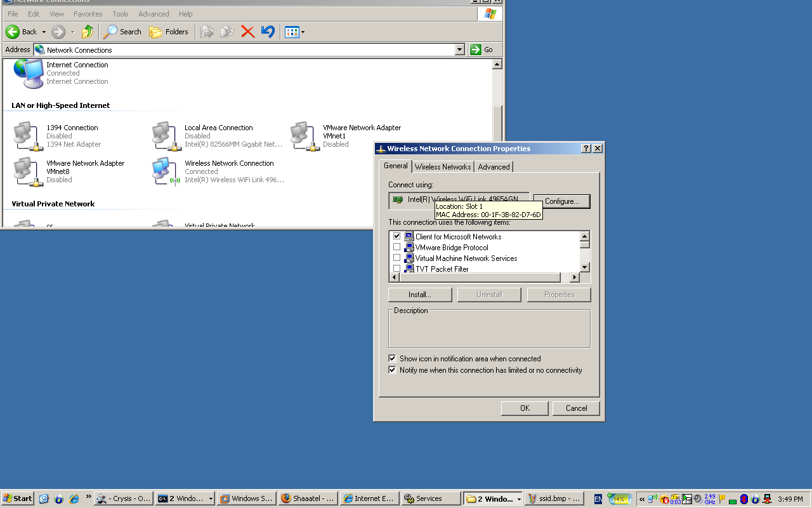Screen dimensions: 812x508
Task: Click the Configure... button
Action: (561, 201)
